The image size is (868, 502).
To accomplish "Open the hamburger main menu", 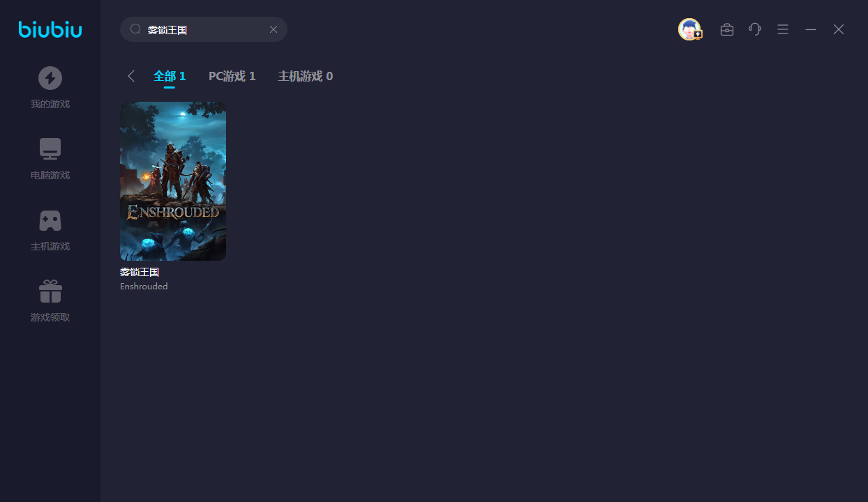I will [783, 29].
